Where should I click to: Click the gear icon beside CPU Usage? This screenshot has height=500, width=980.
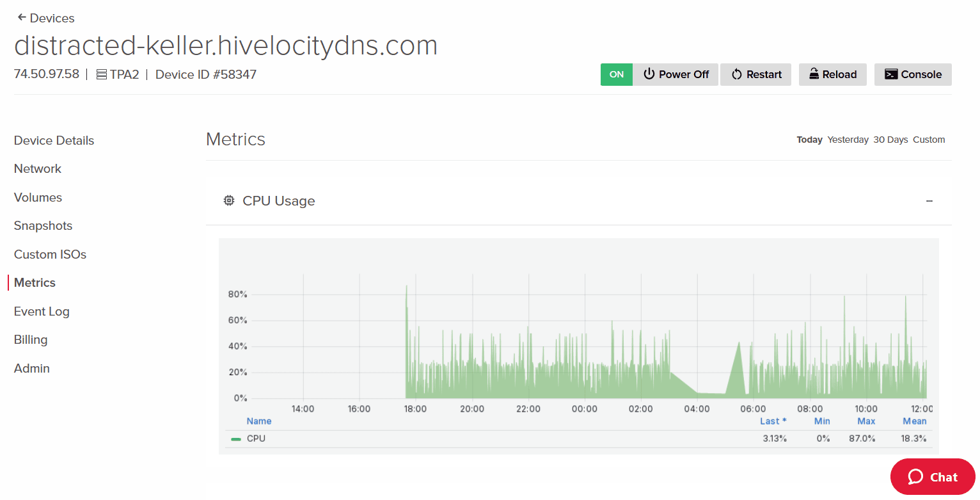[x=228, y=200]
